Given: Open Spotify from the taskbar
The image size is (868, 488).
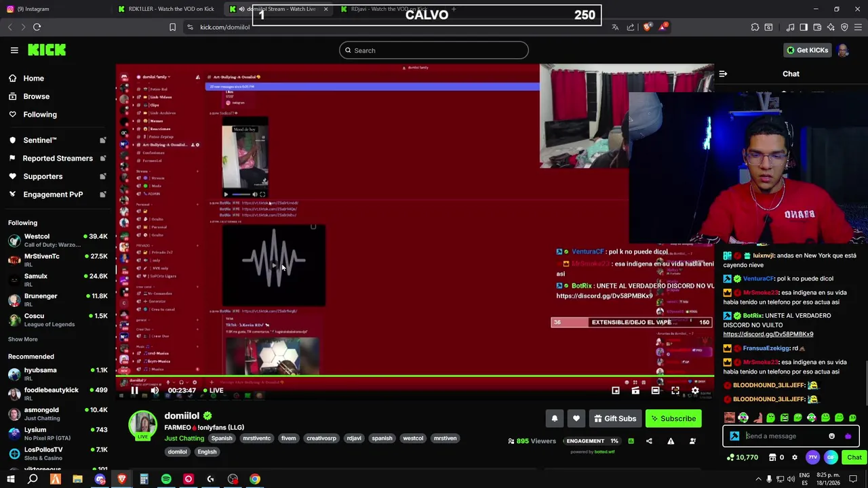Looking at the screenshot, I should pyautogui.click(x=166, y=479).
